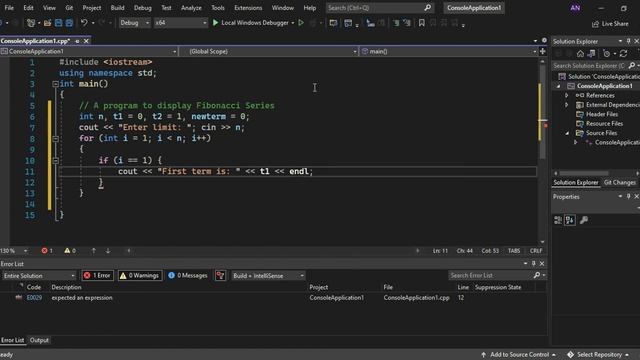640x360 pixels.
Task: Click the Live Share button
Action: 610,24
